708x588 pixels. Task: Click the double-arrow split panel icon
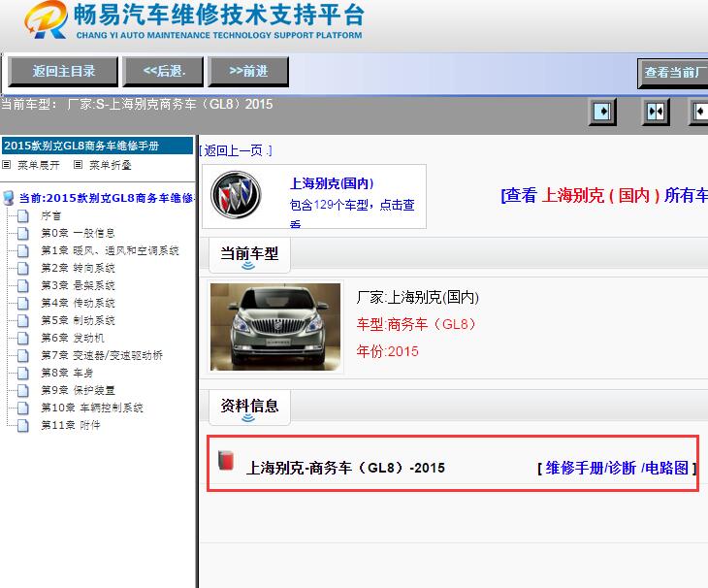click(656, 111)
